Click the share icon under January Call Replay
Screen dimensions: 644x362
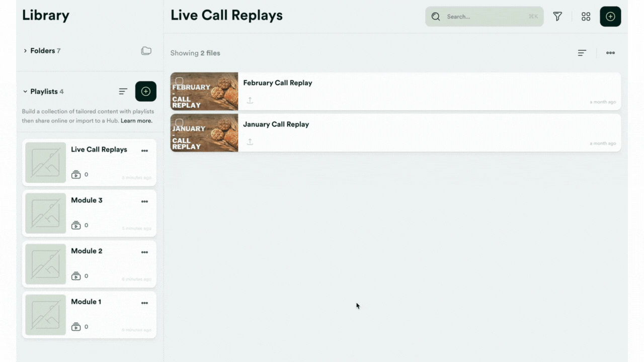[250, 142]
